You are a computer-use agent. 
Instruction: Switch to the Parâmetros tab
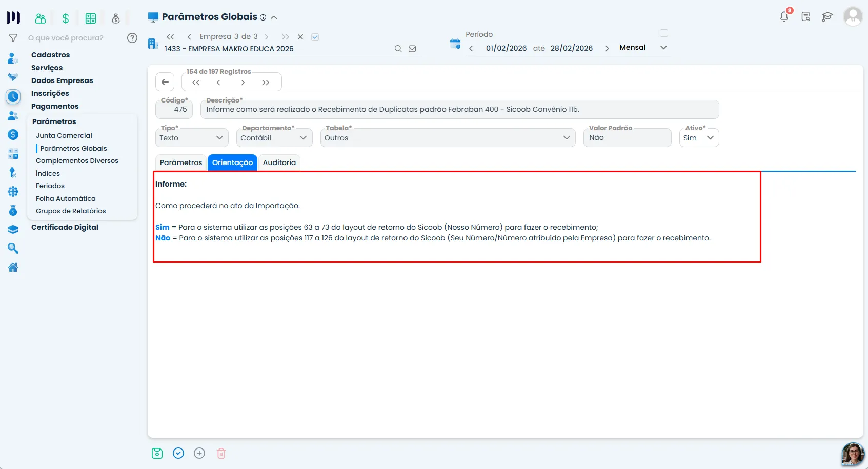[x=181, y=162]
